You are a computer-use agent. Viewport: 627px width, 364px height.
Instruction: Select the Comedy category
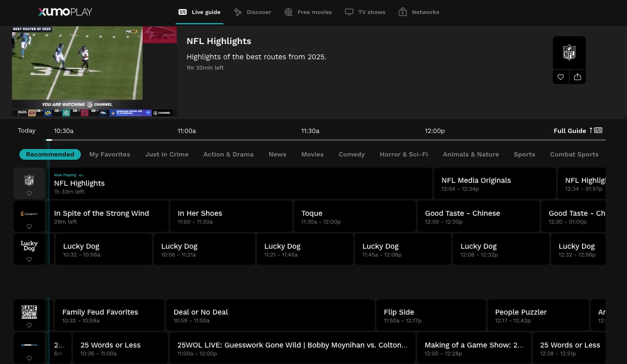(x=352, y=154)
